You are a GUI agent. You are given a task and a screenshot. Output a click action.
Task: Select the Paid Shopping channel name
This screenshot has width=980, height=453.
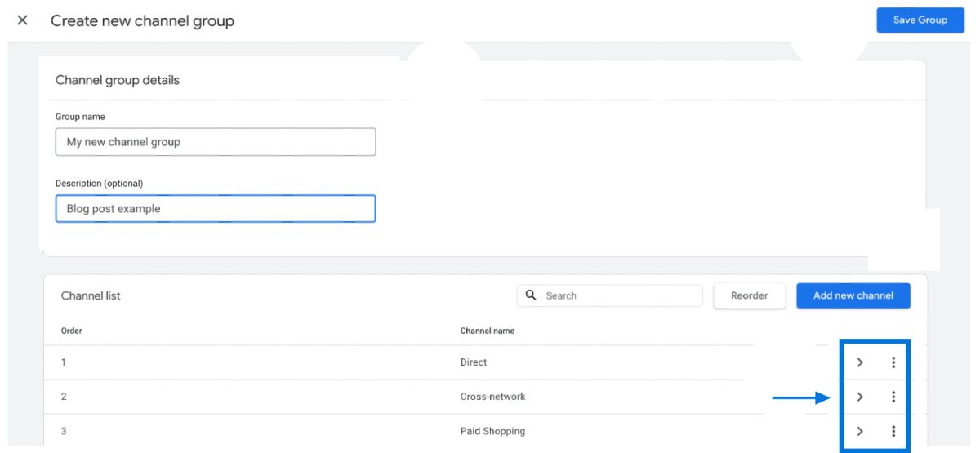(x=493, y=431)
